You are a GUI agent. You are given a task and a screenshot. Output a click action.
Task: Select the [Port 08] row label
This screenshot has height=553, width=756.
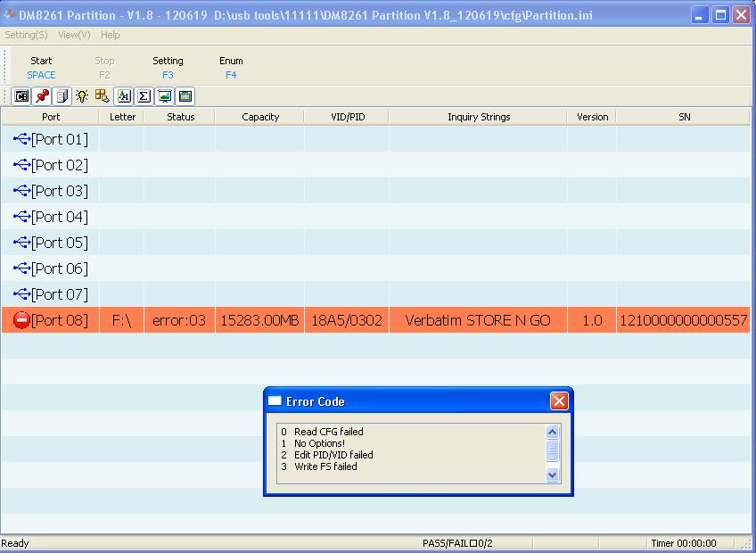coord(60,320)
